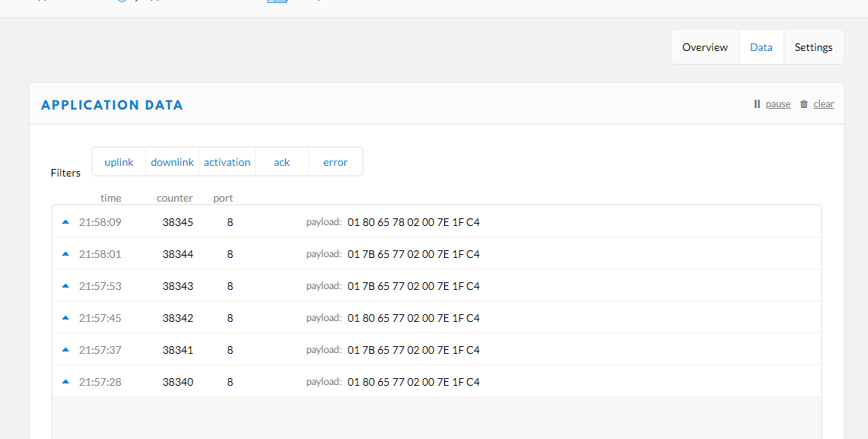
Task: Click the pause link text
Action: pyautogui.click(x=777, y=104)
